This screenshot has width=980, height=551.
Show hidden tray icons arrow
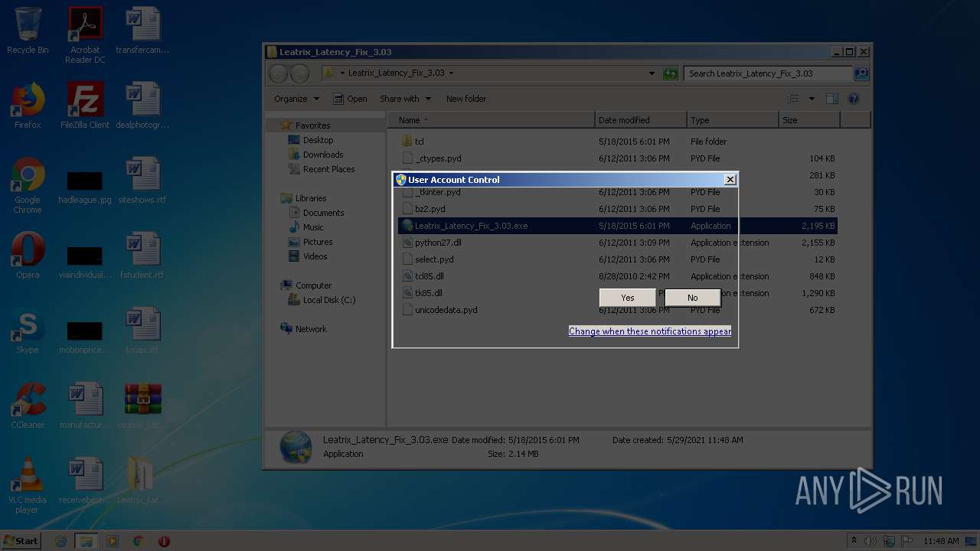click(x=853, y=541)
